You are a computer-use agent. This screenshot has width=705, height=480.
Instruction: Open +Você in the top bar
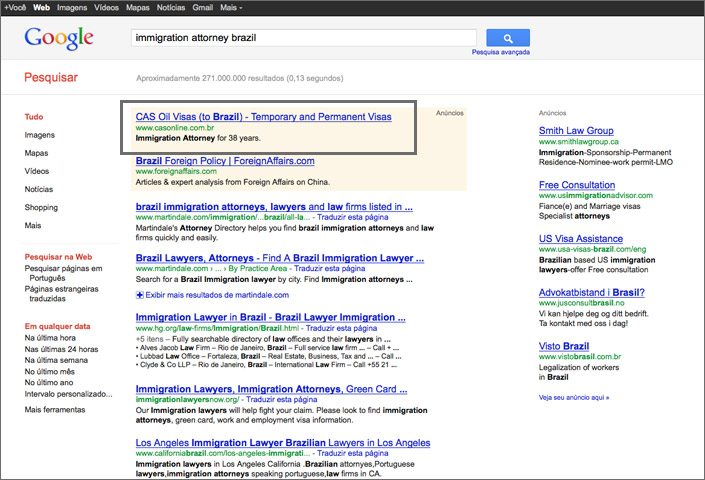(15, 8)
